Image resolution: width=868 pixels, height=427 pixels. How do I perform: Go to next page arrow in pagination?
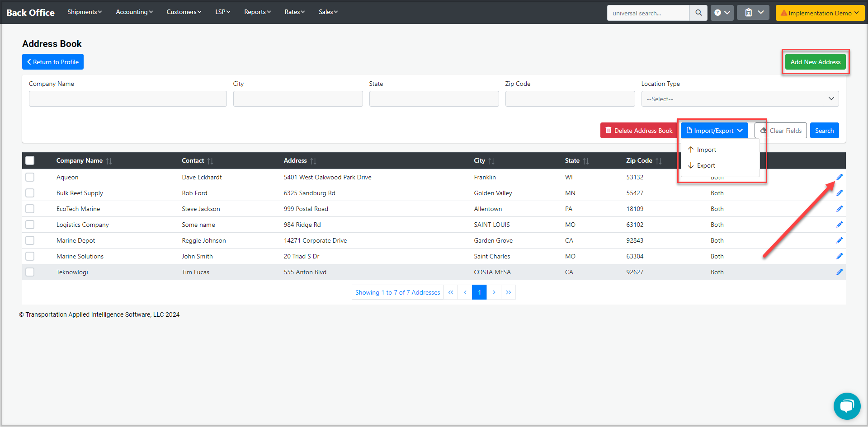click(494, 292)
